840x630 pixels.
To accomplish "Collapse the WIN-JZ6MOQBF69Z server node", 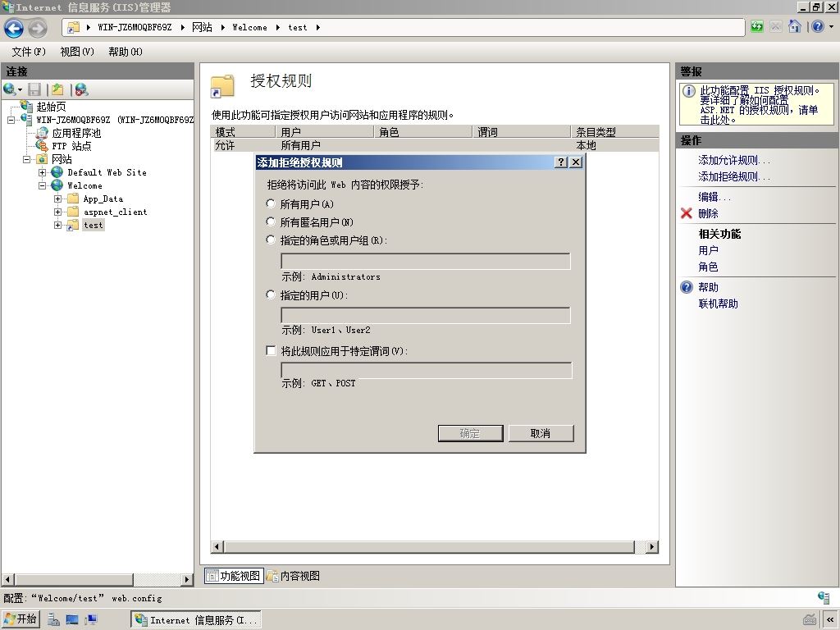I will point(11,120).
